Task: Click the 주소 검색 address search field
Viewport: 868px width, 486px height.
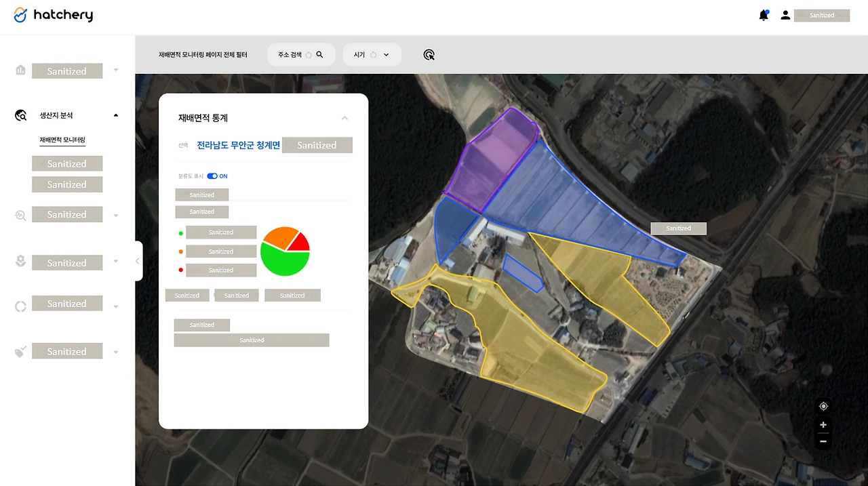Action: pos(301,55)
